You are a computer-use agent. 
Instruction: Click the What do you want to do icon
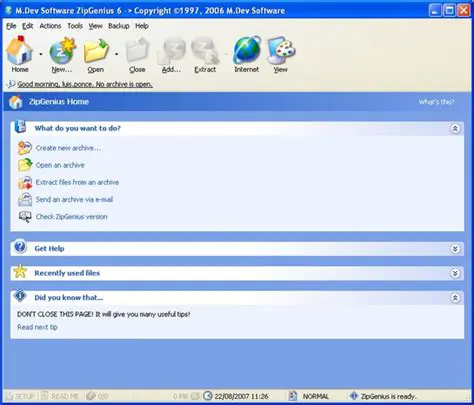(x=20, y=127)
